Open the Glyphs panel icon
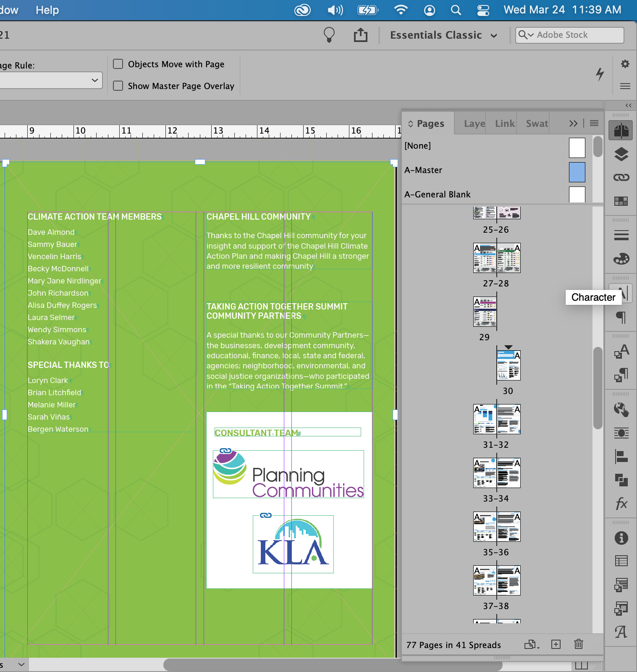The height and width of the screenshot is (672, 637). 621,632
